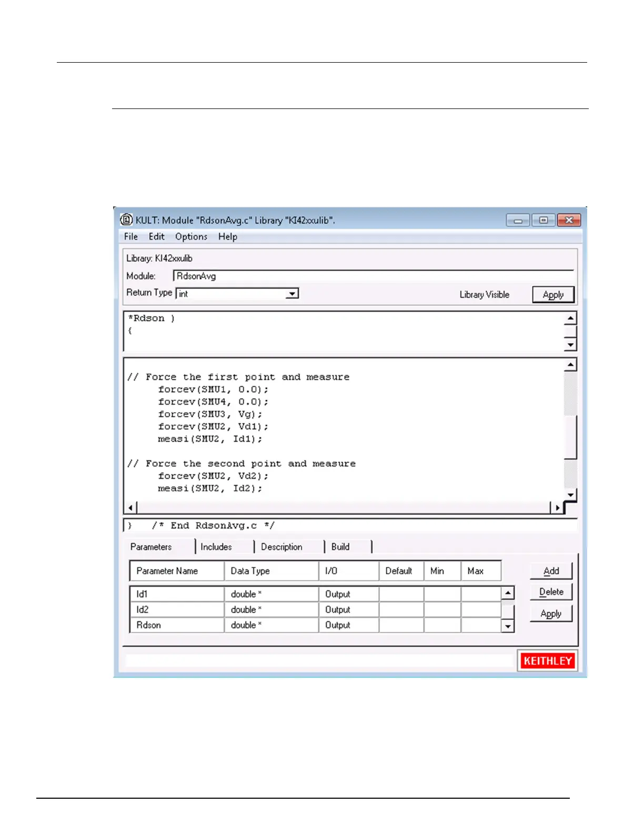
Task: Click the Add parameter button
Action: pos(551,571)
